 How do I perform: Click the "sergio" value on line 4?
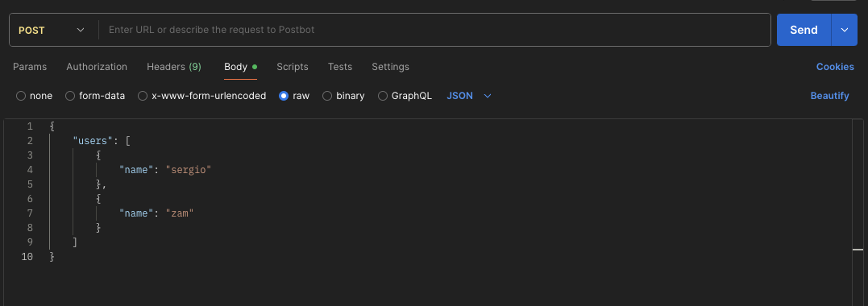point(189,171)
